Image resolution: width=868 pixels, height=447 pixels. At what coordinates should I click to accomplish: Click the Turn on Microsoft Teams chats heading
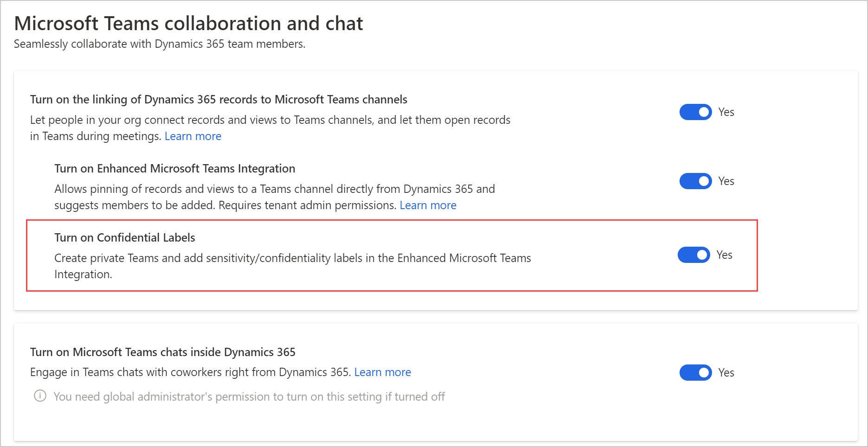162,352
